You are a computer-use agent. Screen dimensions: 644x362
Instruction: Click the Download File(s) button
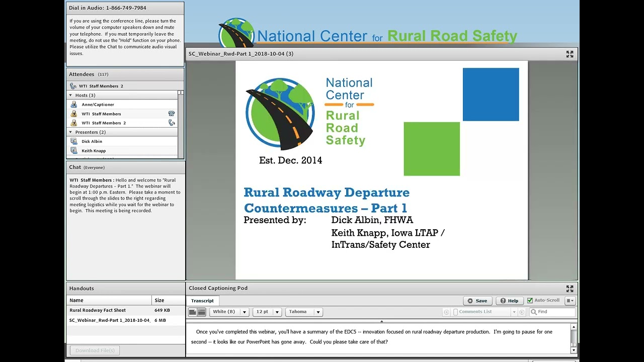pos(95,350)
